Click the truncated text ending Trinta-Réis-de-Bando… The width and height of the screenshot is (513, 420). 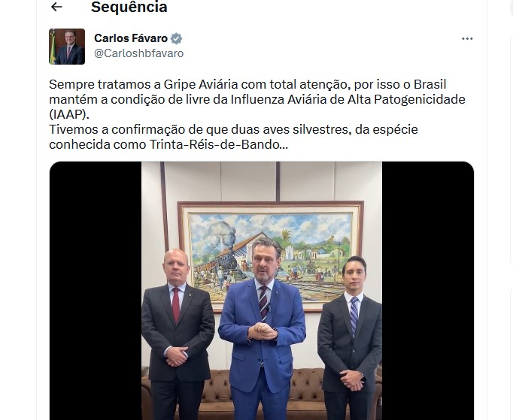click(168, 144)
